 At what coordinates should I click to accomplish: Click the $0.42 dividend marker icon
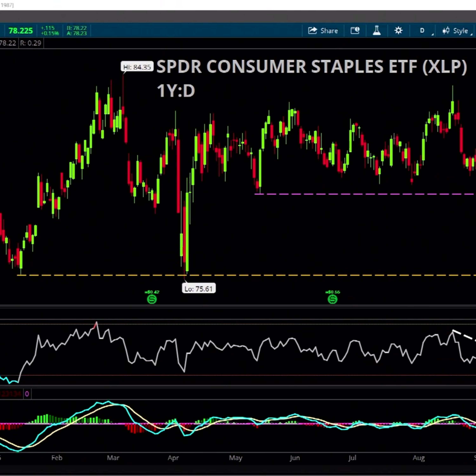(152, 299)
